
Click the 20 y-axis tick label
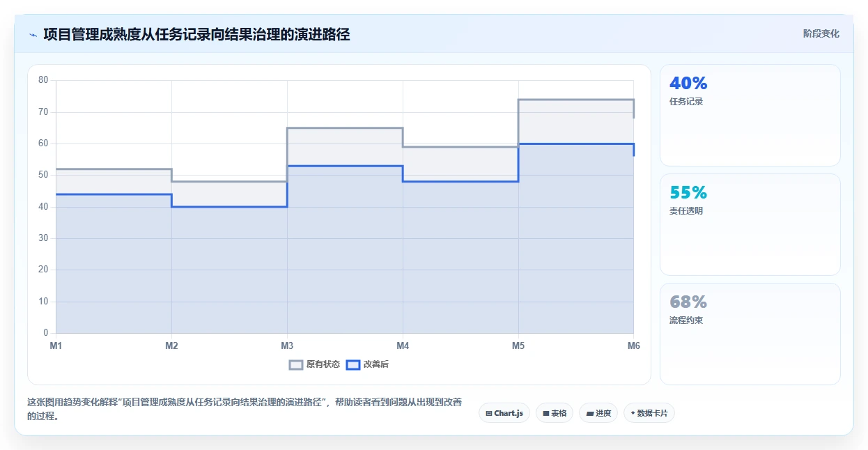tap(43, 270)
